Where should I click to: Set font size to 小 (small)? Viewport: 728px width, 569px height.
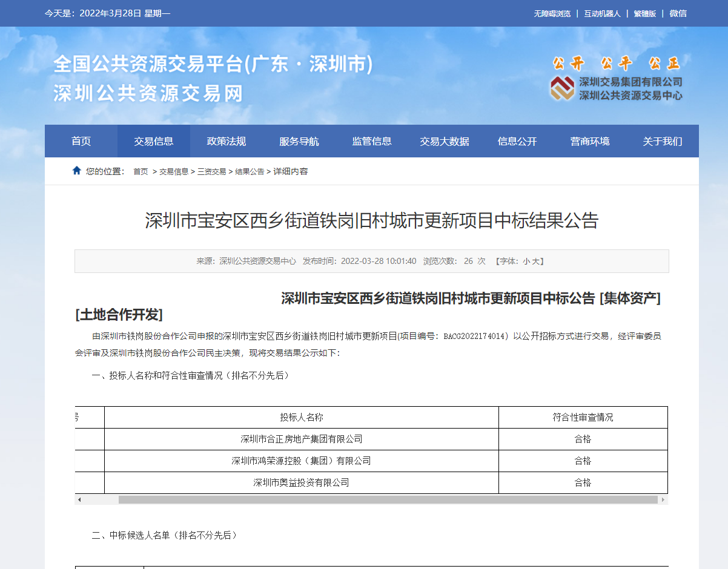(x=526, y=261)
